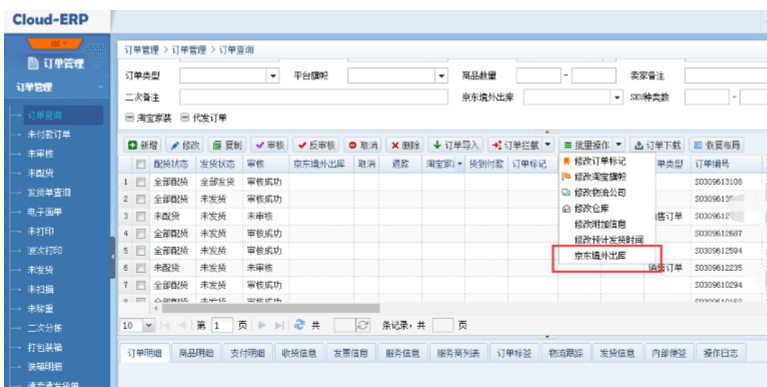
Task: Select row 1 checkbox for order S0309613108
Action: pyautogui.click(x=141, y=182)
